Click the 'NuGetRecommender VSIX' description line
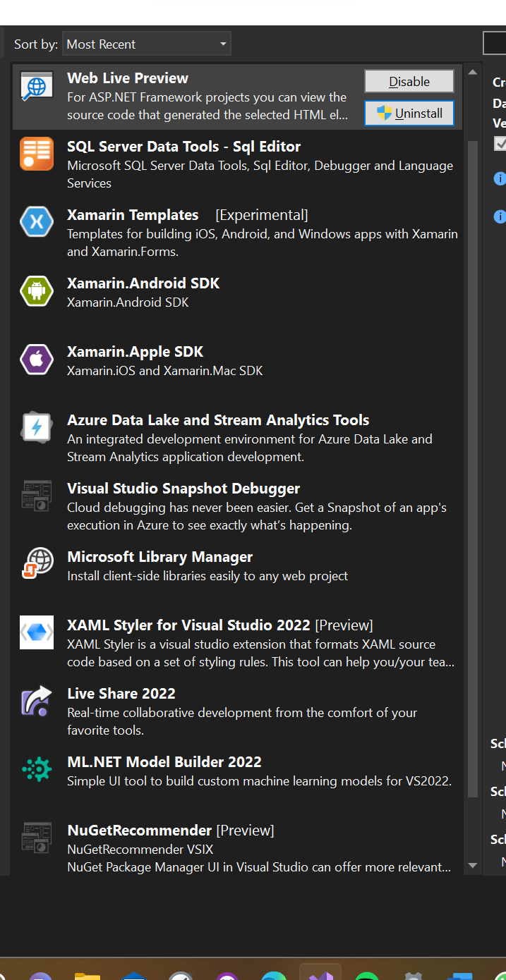506x980 pixels. [x=140, y=850]
